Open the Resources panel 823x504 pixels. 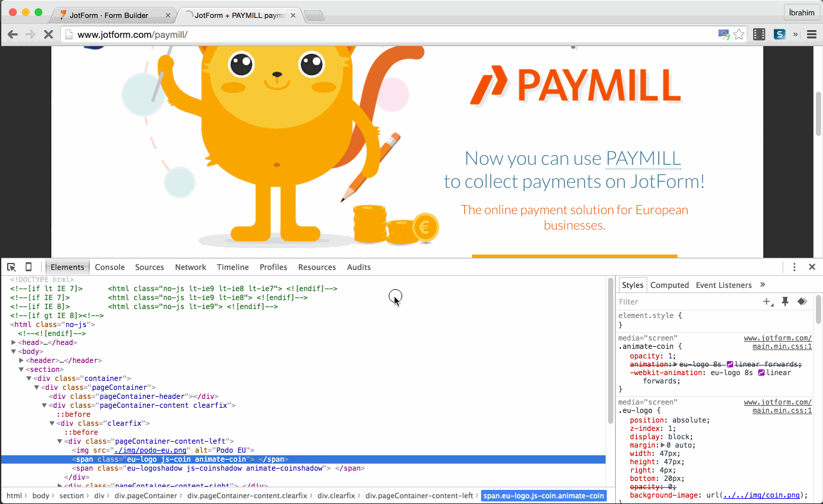[317, 267]
